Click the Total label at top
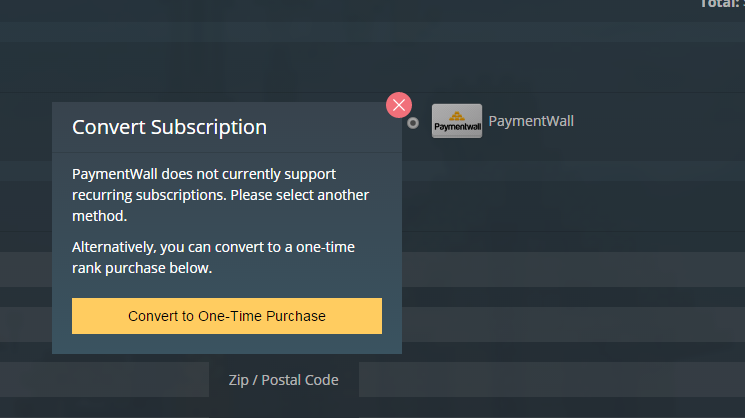 [722, 4]
